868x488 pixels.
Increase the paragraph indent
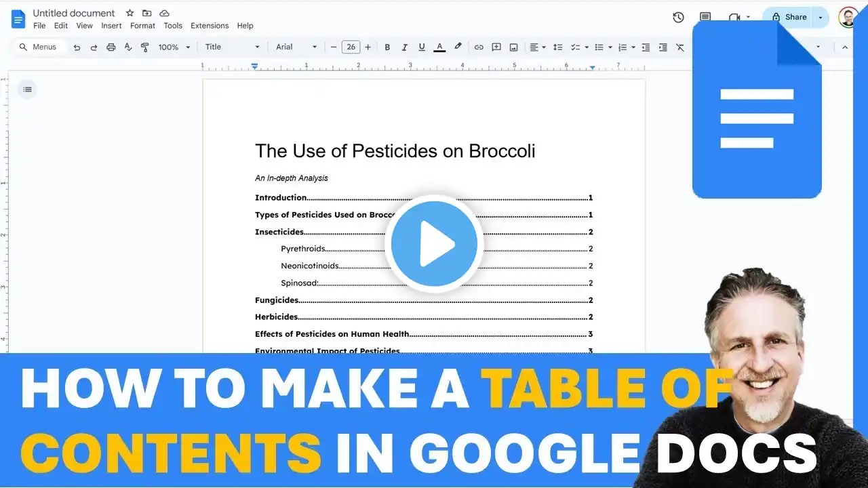pyautogui.click(x=663, y=47)
